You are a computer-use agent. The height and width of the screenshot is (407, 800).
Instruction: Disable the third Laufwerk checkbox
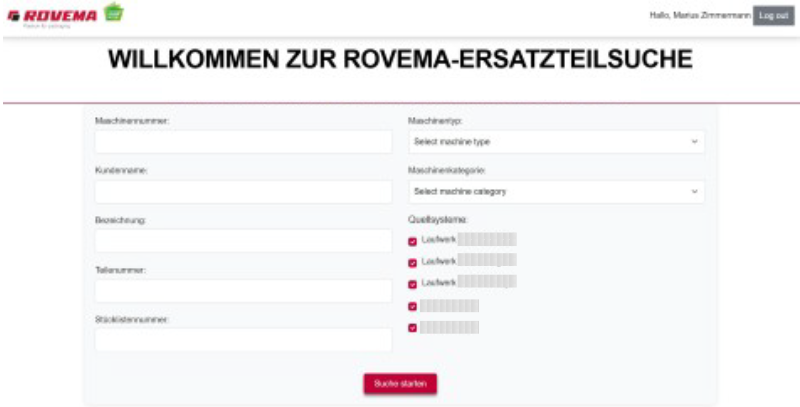click(x=412, y=284)
